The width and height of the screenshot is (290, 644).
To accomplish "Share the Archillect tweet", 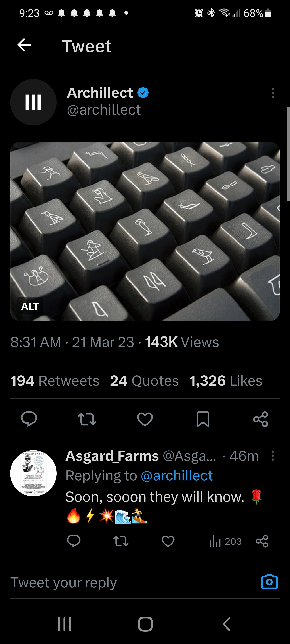I will [260, 419].
